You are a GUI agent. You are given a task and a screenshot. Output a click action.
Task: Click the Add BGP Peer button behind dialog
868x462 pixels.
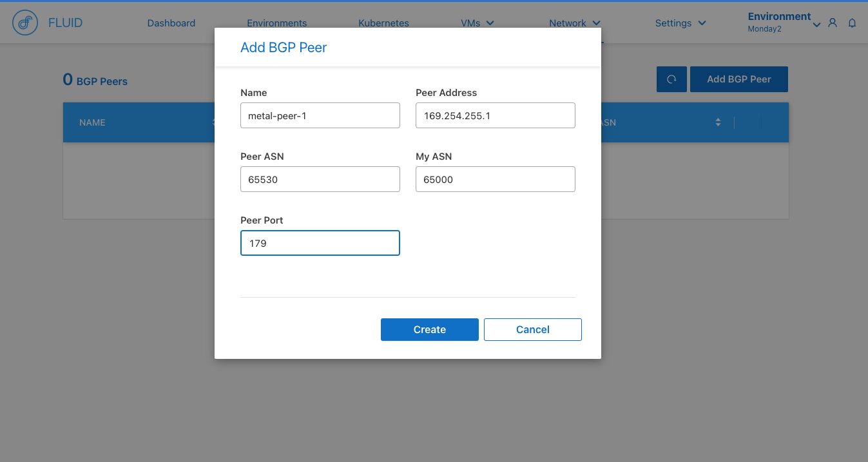pos(739,79)
